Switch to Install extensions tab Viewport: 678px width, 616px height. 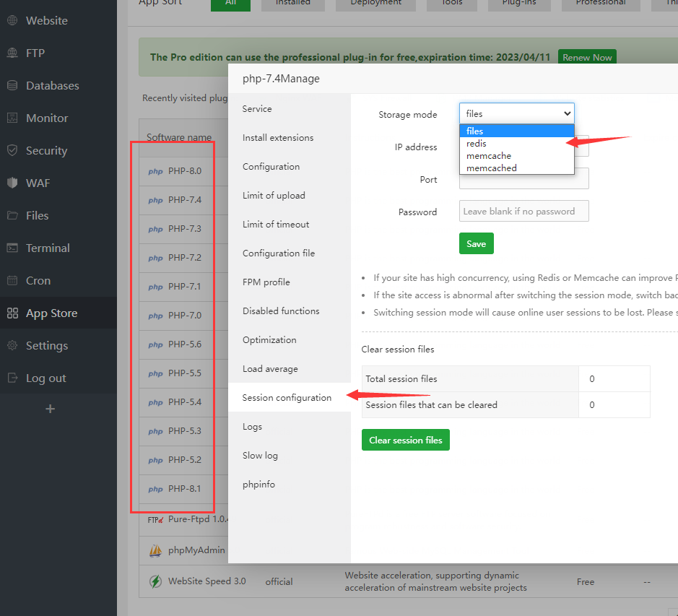(278, 138)
